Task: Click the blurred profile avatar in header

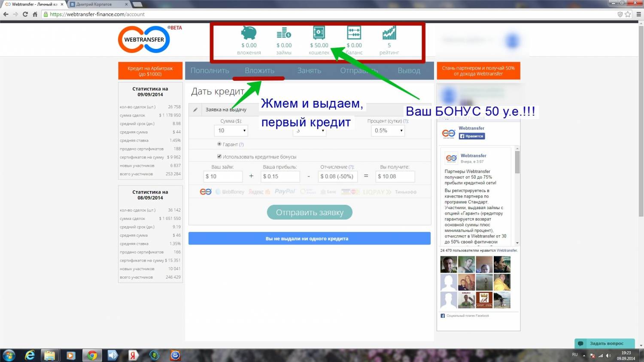Action: (x=512, y=41)
